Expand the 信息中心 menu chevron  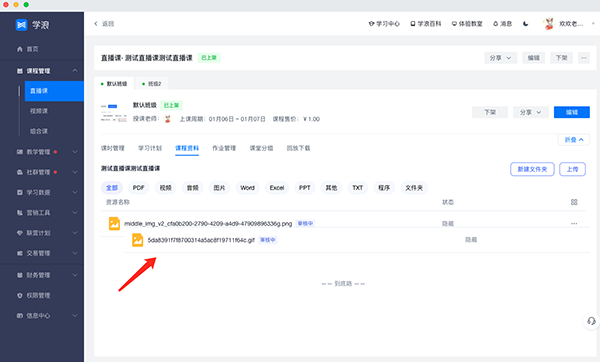tap(75, 316)
